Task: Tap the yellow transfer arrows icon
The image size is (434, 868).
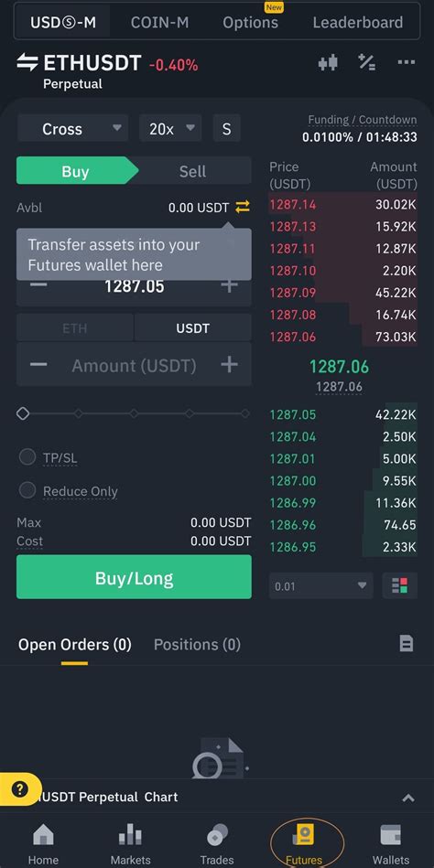Action: click(x=243, y=208)
